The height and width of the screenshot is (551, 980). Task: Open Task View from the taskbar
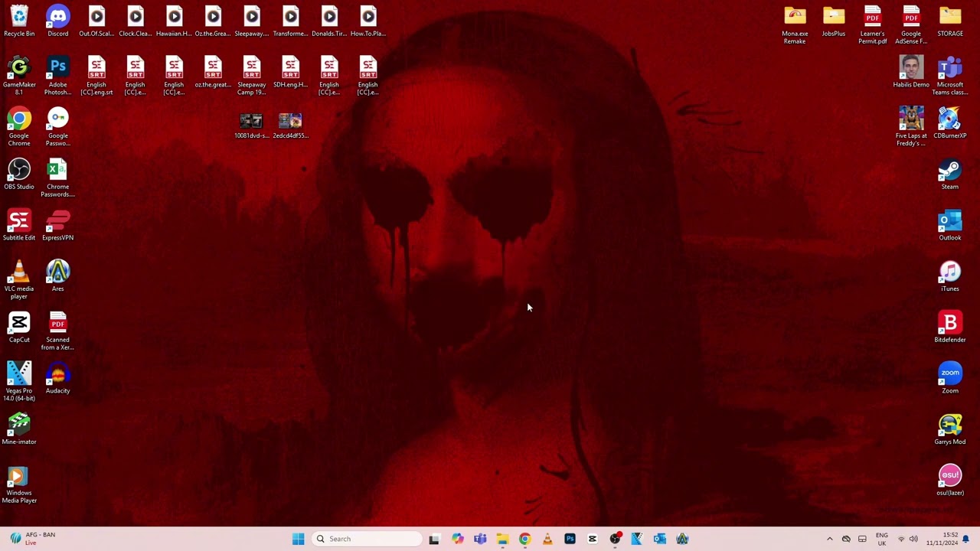(x=434, y=539)
